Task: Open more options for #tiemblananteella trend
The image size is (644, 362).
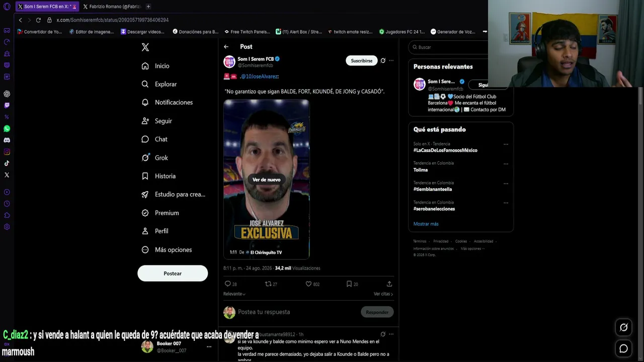Action: click(506, 184)
